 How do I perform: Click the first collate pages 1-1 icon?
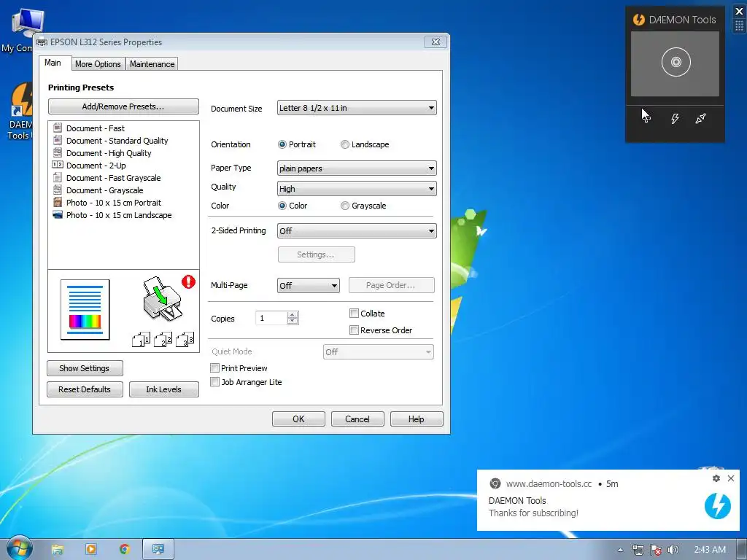(x=141, y=340)
